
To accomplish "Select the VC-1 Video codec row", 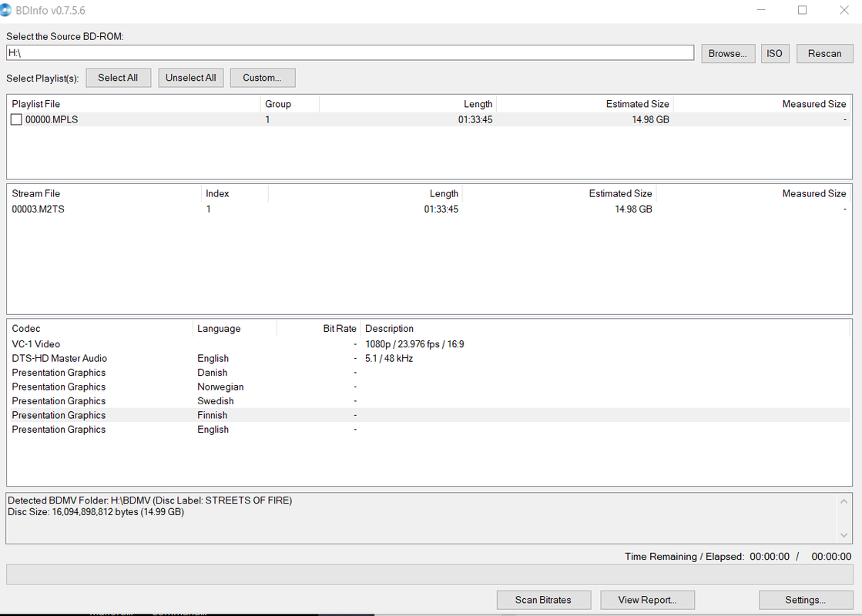I will click(x=429, y=344).
